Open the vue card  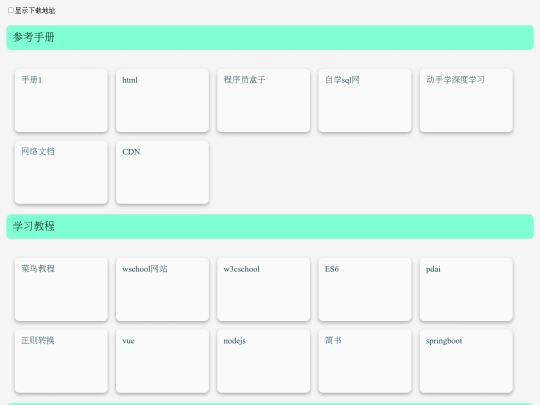163,361
